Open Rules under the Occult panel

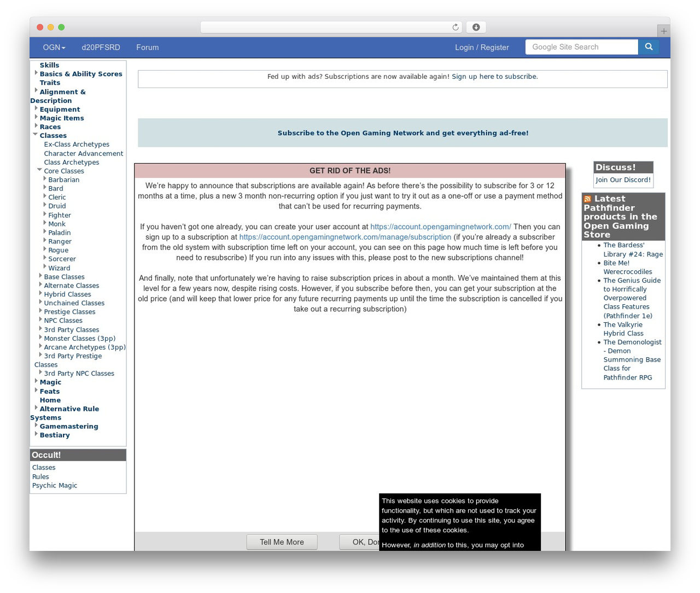40,477
